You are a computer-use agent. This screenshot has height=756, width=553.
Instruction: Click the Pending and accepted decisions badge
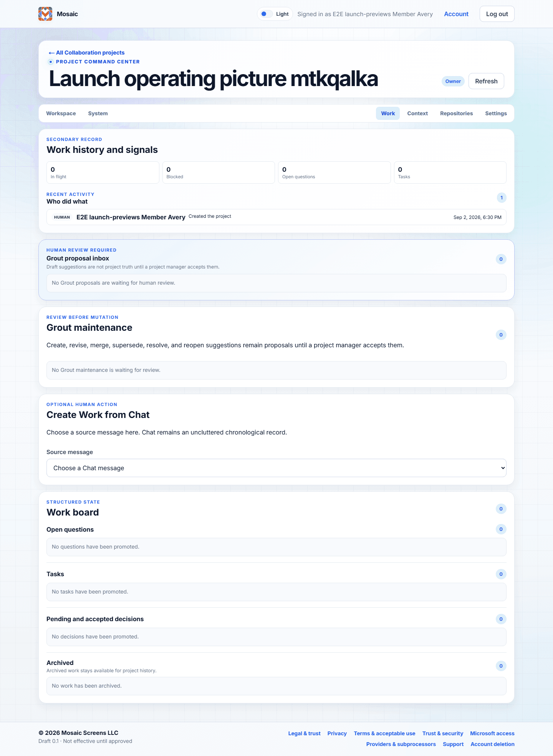click(x=501, y=619)
